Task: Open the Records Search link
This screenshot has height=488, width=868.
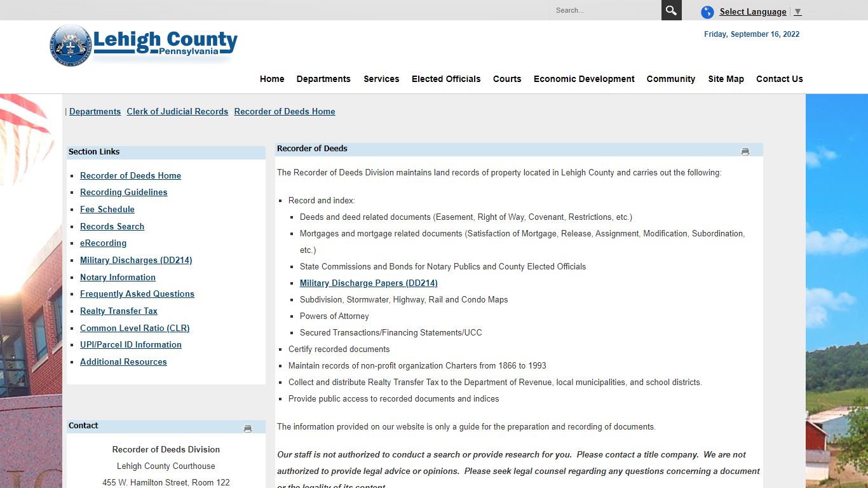Action: (112, 226)
